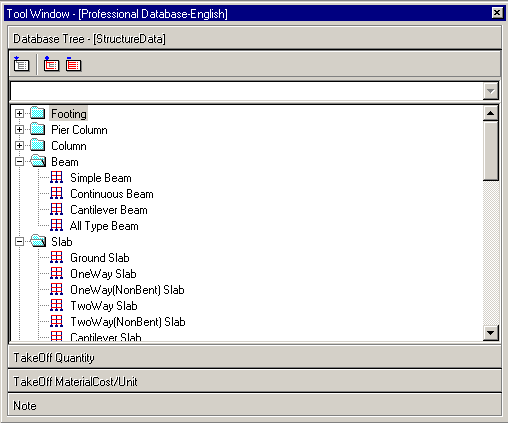Click the collapse-all red tree icon
Screen dimensions: 508x423
click(x=74, y=64)
